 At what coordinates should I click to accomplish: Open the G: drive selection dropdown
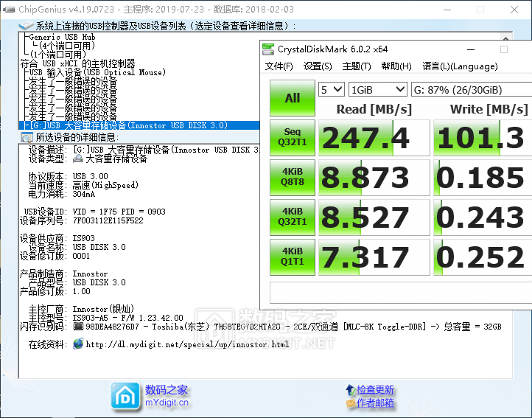click(470, 89)
